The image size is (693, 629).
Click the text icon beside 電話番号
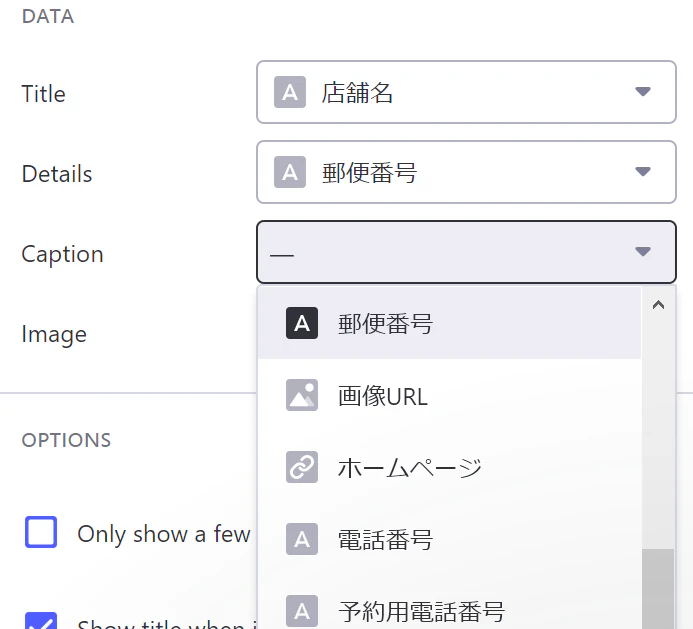coord(302,539)
